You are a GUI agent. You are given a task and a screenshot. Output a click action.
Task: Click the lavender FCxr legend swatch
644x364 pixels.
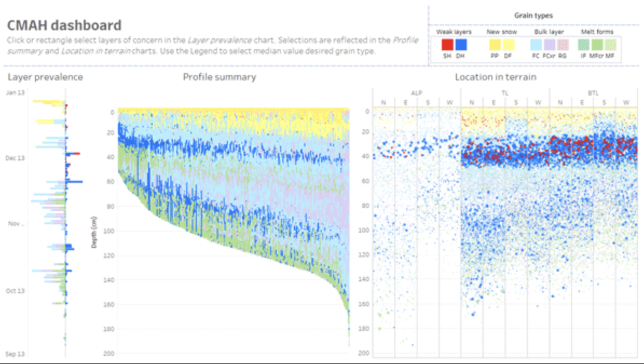click(x=549, y=44)
